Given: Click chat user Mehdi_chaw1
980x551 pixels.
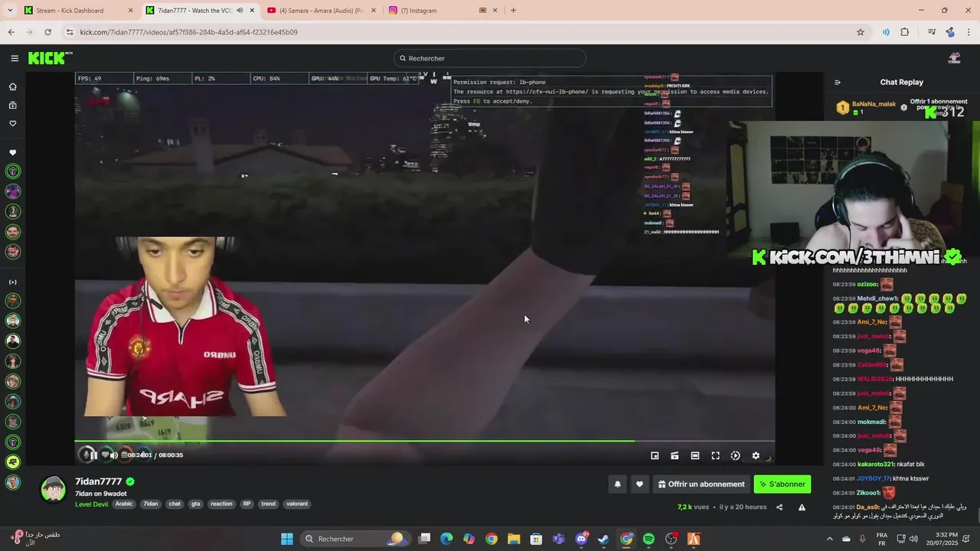Looking at the screenshot, I should pyautogui.click(x=877, y=298).
